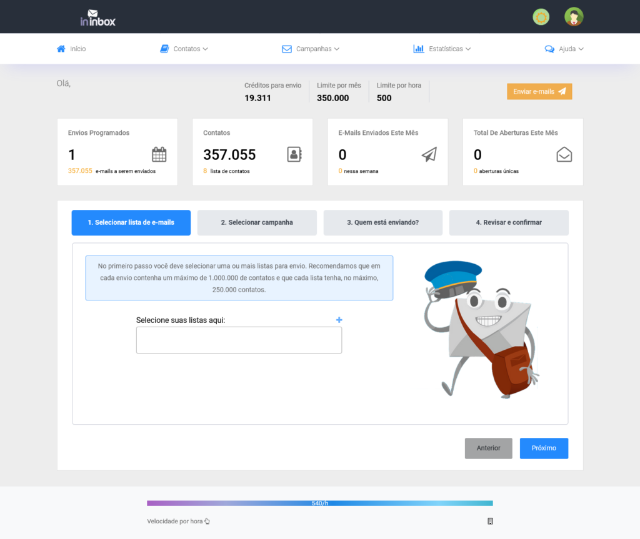Click the open envelope icon in Total De Aberturas
The height and width of the screenshot is (539, 640).
coord(564,154)
